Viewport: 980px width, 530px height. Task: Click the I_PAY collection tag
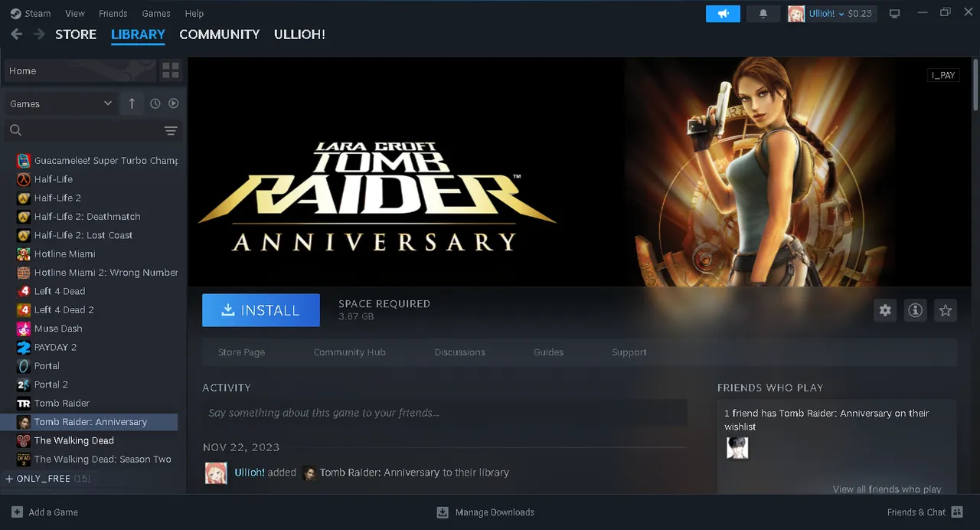pyautogui.click(x=942, y=75)
